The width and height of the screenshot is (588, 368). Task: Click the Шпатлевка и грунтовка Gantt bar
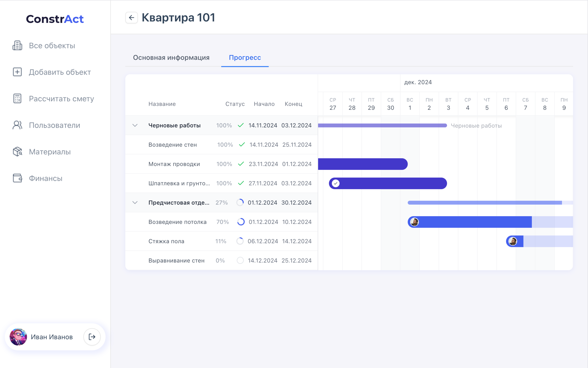388,183
